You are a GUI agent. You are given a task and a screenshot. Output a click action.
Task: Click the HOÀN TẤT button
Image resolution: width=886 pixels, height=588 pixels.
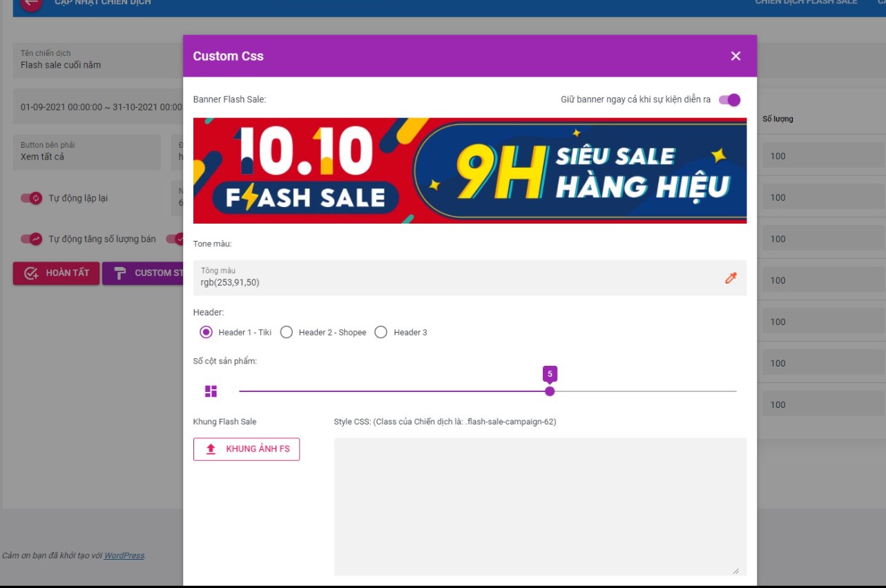pyautogui.click(x=56, y=273)
